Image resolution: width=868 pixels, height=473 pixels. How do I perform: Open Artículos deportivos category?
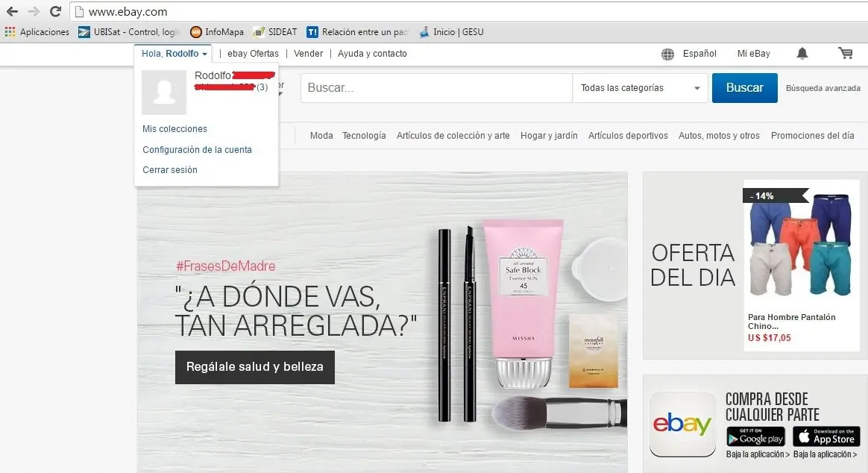pyautogui.click(x=628, y=135)
